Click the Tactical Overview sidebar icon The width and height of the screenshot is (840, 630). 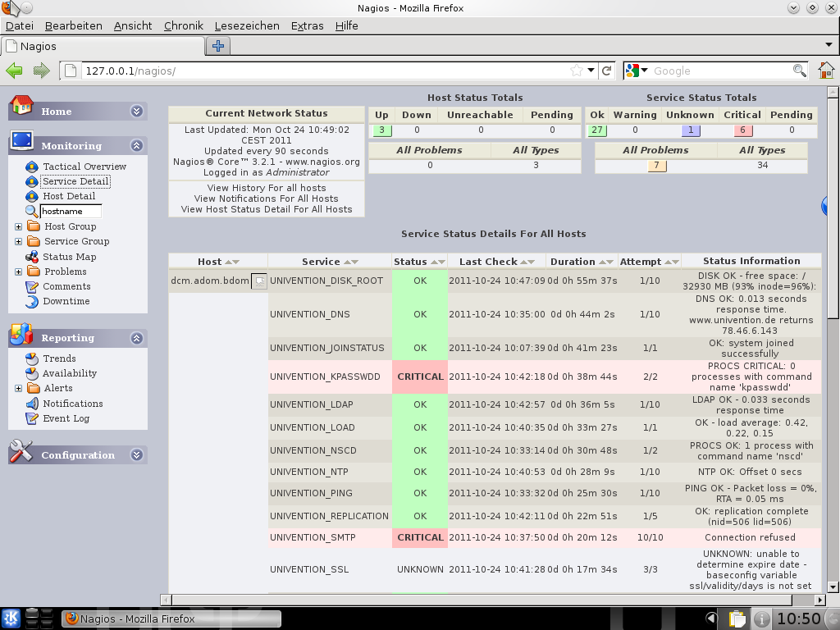(x=32, y=167)
